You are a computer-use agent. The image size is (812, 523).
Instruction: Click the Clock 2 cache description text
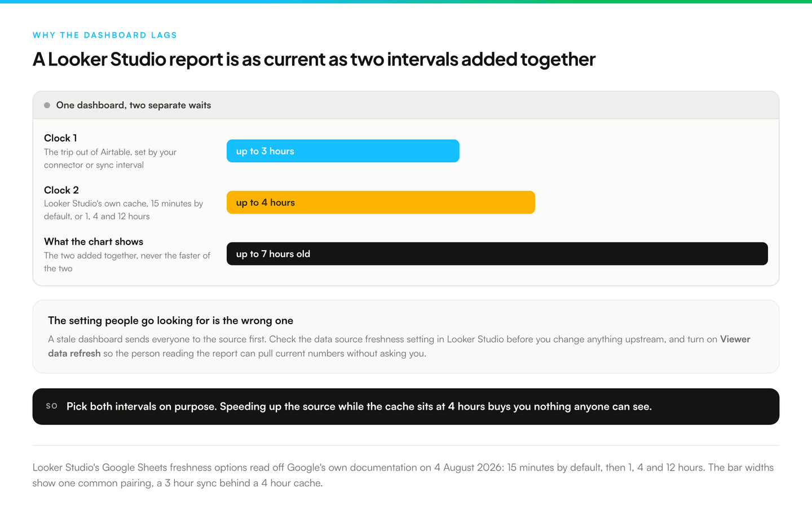pyautogui.click(x=123, y=210)
